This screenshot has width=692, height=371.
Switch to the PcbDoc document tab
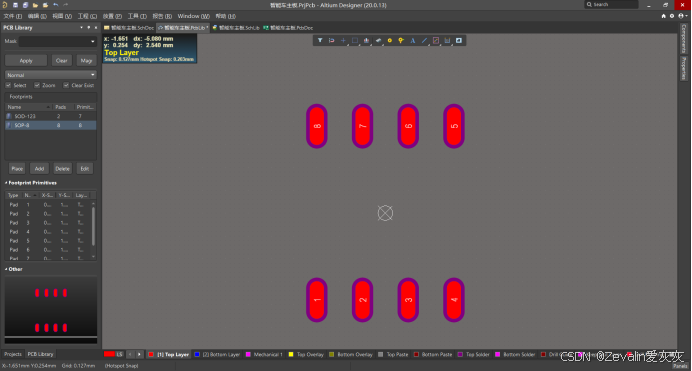pos(288,27)
